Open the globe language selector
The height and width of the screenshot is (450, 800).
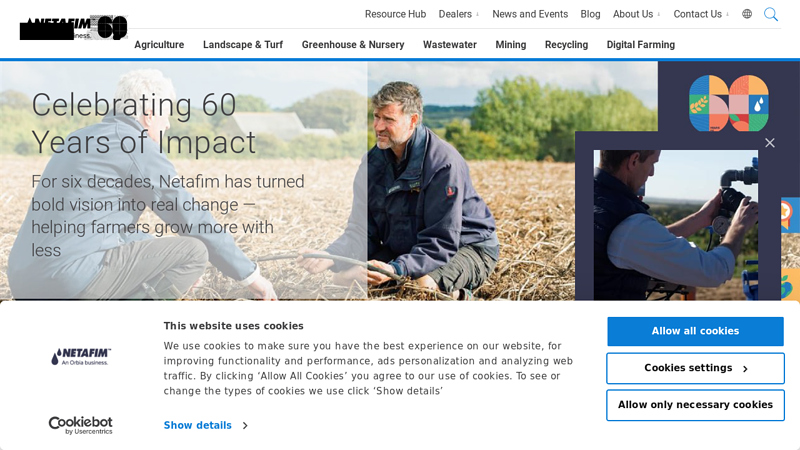747,14
